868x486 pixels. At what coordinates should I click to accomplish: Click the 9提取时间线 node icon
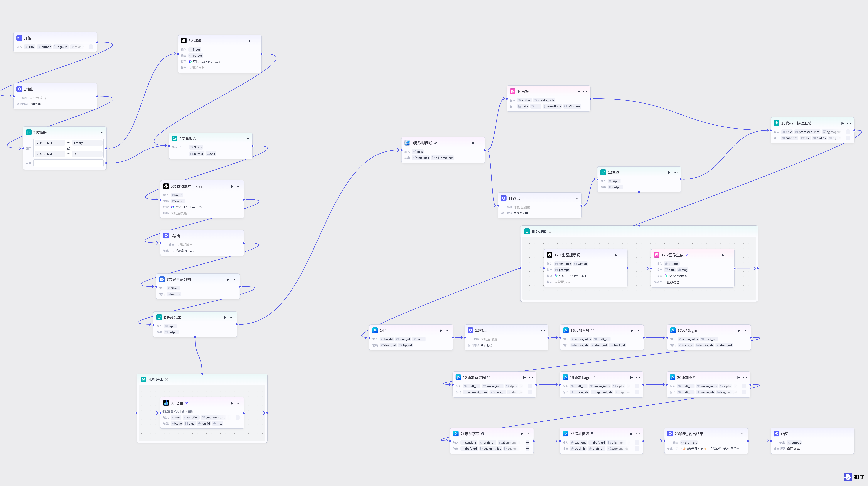click(407, 143)
